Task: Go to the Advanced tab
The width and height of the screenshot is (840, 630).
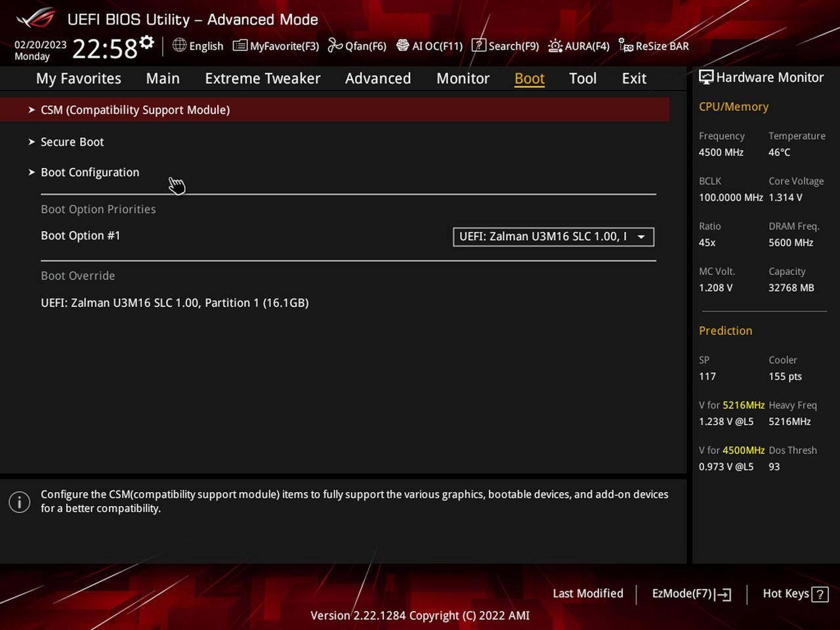Action: 378,78
